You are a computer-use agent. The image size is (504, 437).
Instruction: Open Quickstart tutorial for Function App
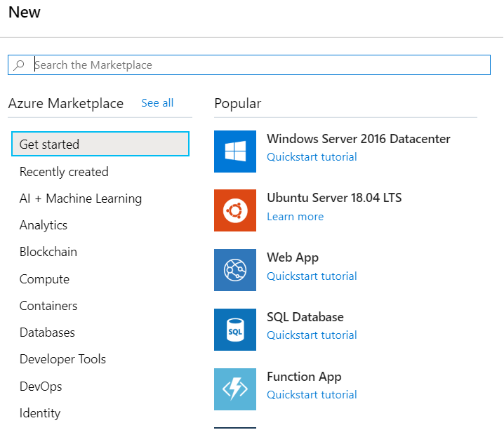[312, 395]
